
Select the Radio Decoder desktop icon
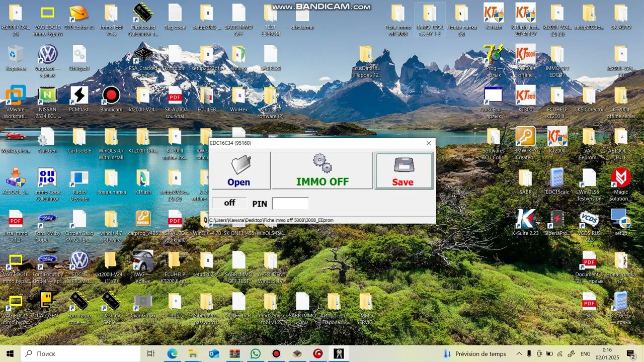tap(79, 185)
